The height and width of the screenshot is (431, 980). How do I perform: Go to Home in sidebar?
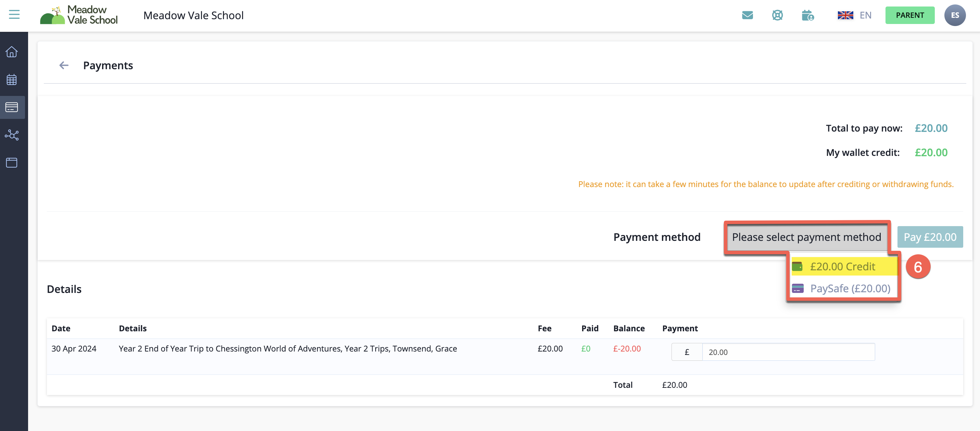[x=12, y=52]
